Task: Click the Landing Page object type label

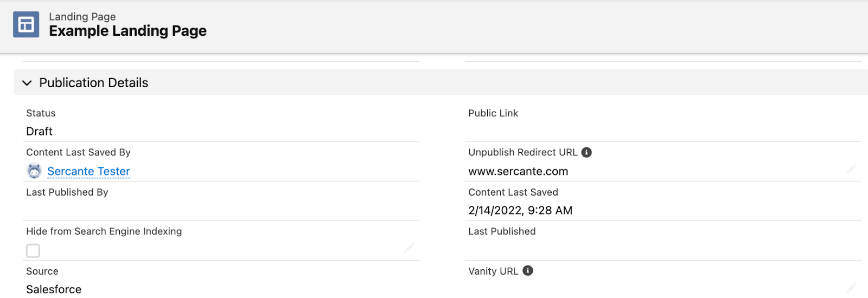Action: click(x=82, y=17)
